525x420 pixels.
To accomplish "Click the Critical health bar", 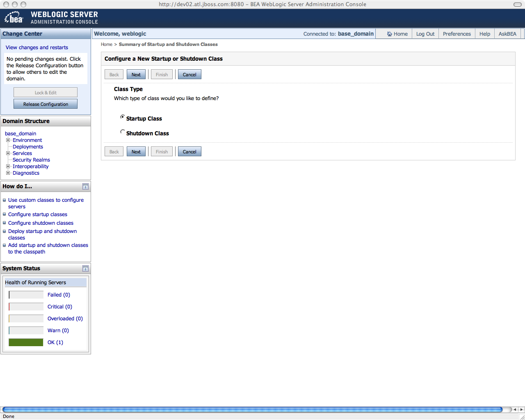I will [26, 307].
